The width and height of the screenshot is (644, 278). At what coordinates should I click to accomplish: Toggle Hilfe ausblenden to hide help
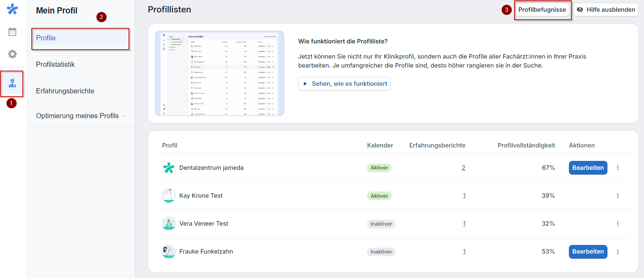tap(606, 10)
